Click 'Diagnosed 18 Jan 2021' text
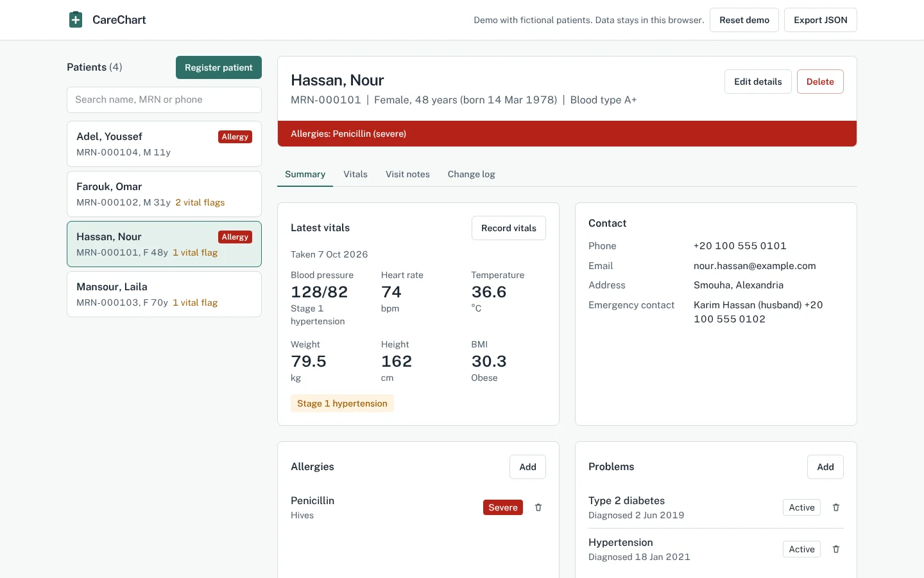Viewport: 924px width, 578px height. pos(639,557)
